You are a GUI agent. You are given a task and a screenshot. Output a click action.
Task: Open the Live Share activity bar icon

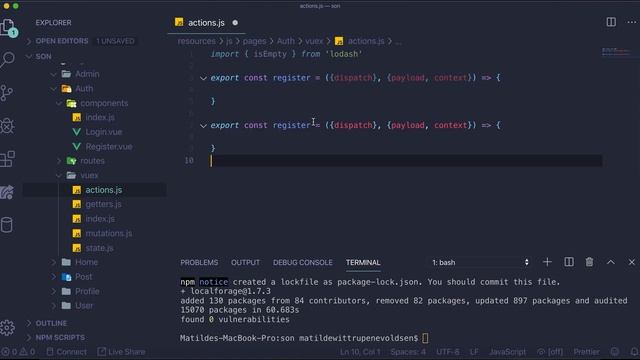coord(7,192)
